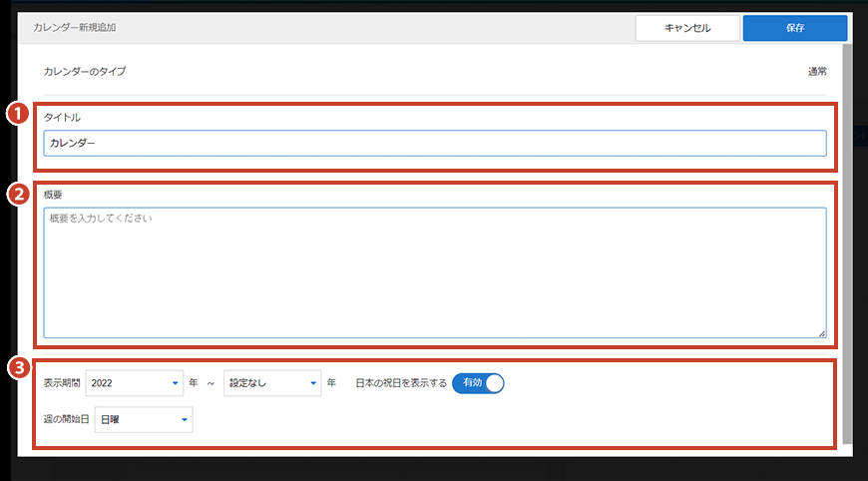Click the 表示期間 label
The image size is (868, 481).
[x=62, y=382]
